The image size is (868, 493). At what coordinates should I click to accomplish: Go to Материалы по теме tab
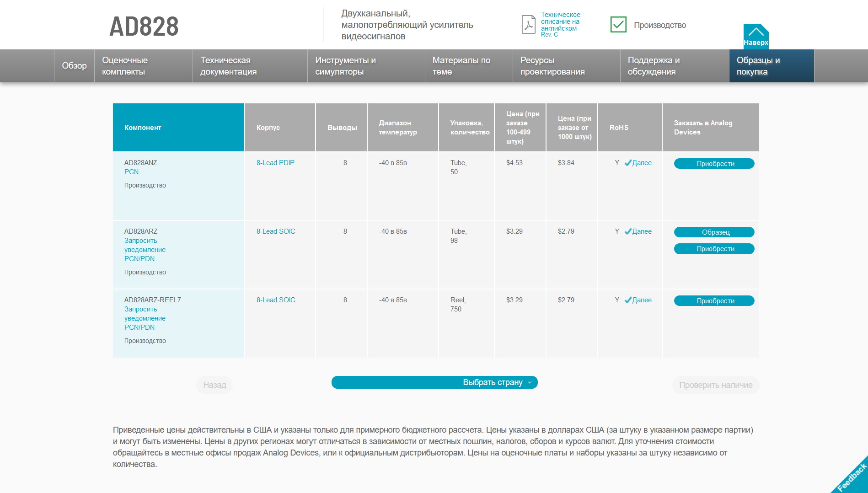pyautogui.click(x=469, y=66)
